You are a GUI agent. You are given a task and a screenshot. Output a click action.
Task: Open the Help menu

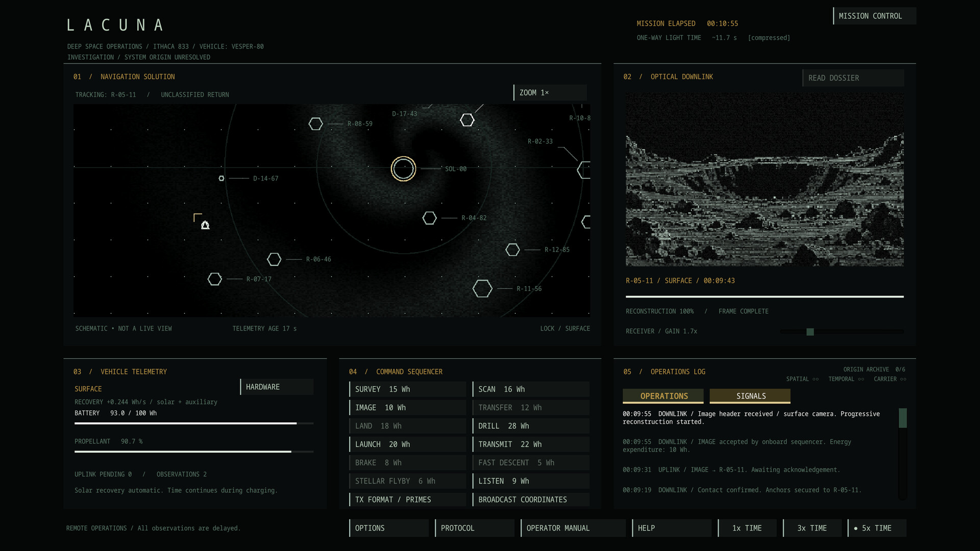tap(672, 528)
